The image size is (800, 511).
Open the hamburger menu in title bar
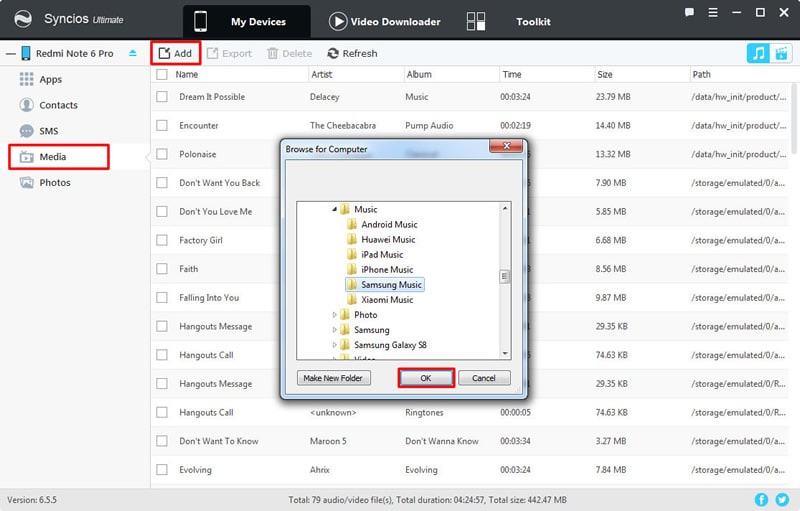pos(713,12)
